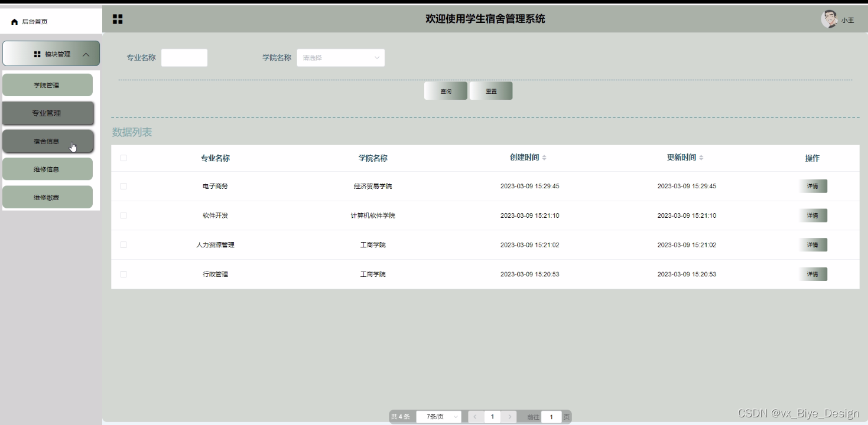Sort by 更新时间 using sort arrows

coord(701,158)
